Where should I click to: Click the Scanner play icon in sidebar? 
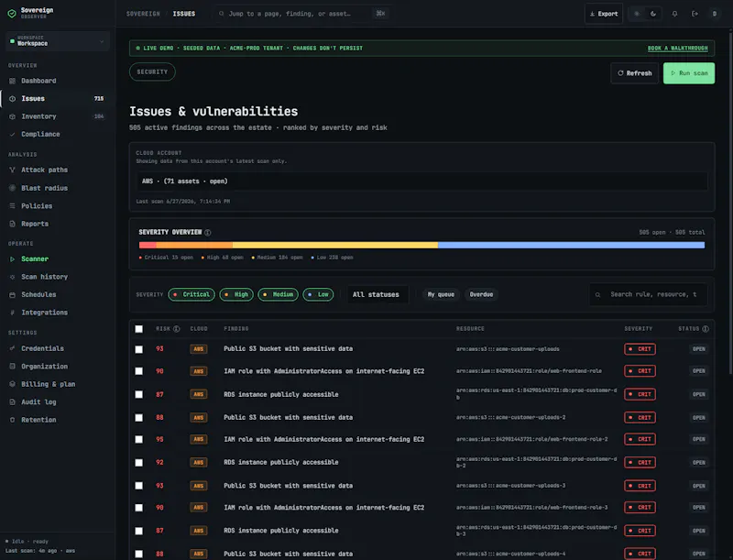click(x=13, y=259)
